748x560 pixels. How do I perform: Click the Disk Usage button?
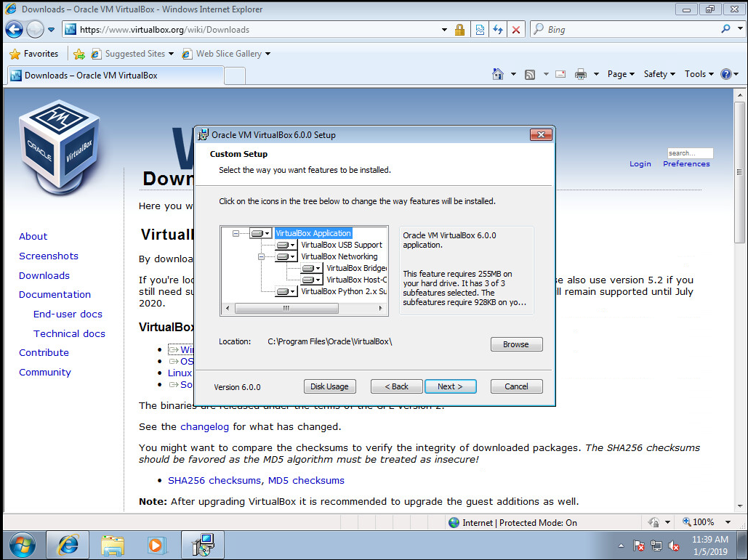[329, 386]
